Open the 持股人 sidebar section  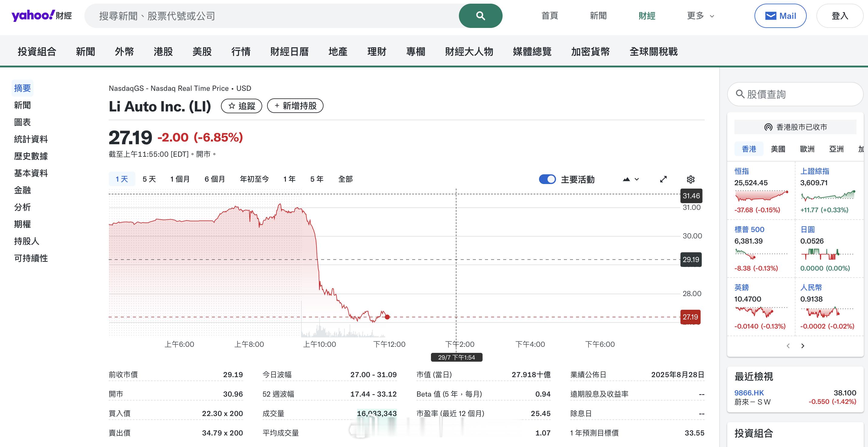[x=27, y=241]
